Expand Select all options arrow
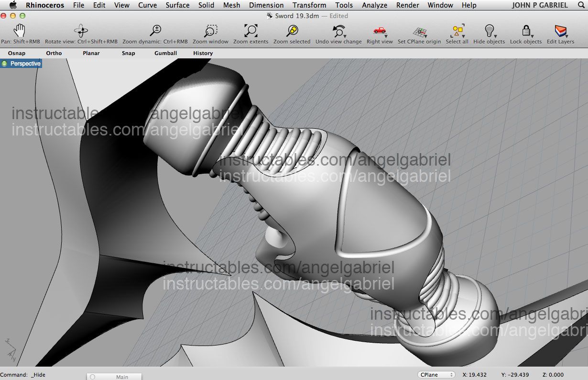Viewport: 588px width, 380px height. pos(464,36)
